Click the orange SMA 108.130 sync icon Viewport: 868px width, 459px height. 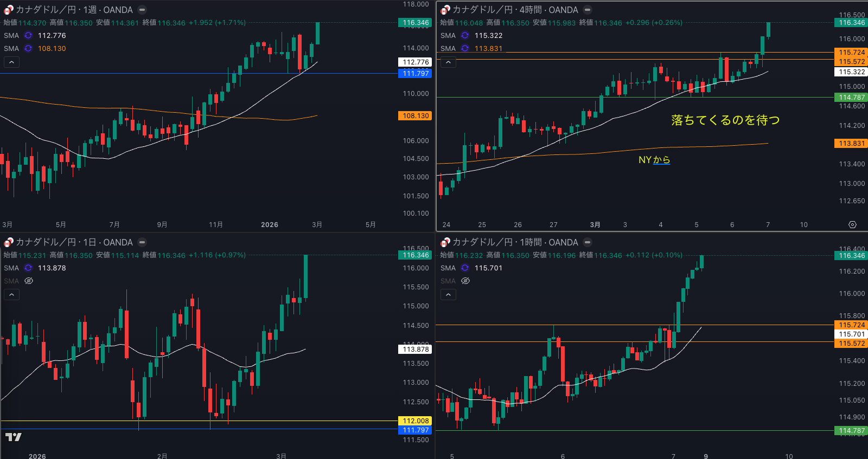click(x=28, y=49)
